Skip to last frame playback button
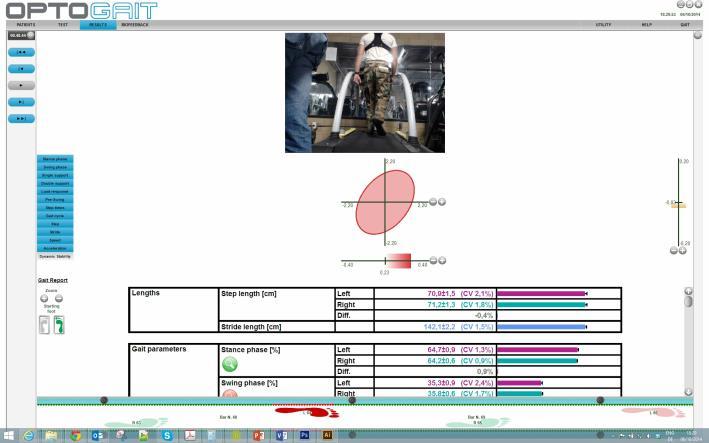 (21, 118)
